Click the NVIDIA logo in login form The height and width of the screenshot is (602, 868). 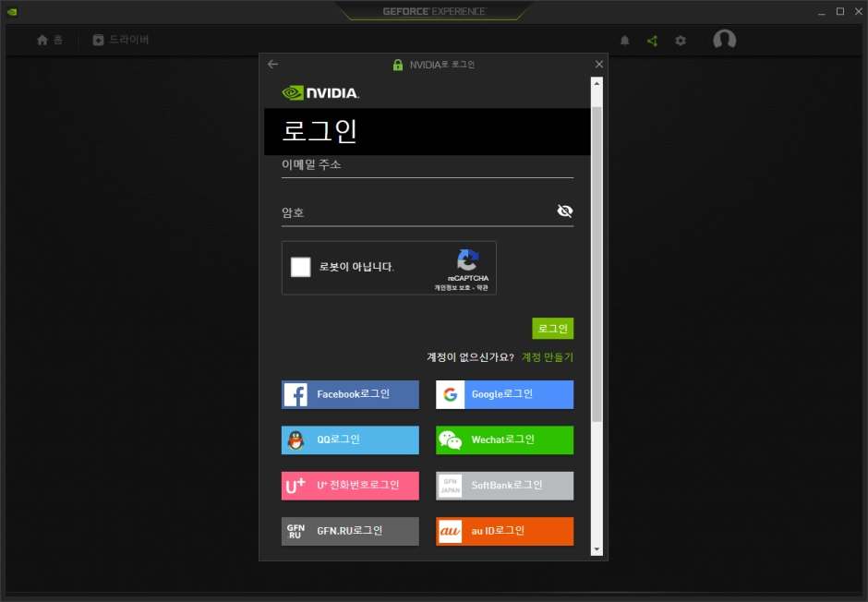(x=320, y=92)
